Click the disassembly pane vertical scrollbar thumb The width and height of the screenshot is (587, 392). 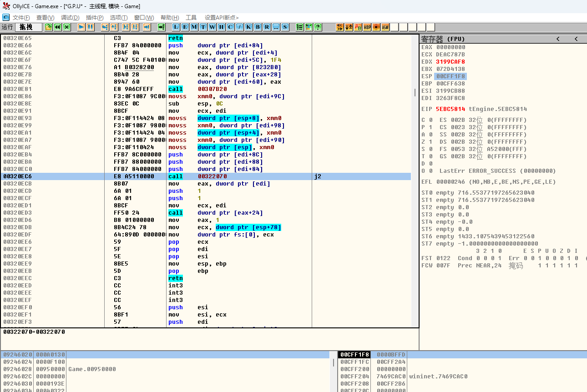click(415, 92)
